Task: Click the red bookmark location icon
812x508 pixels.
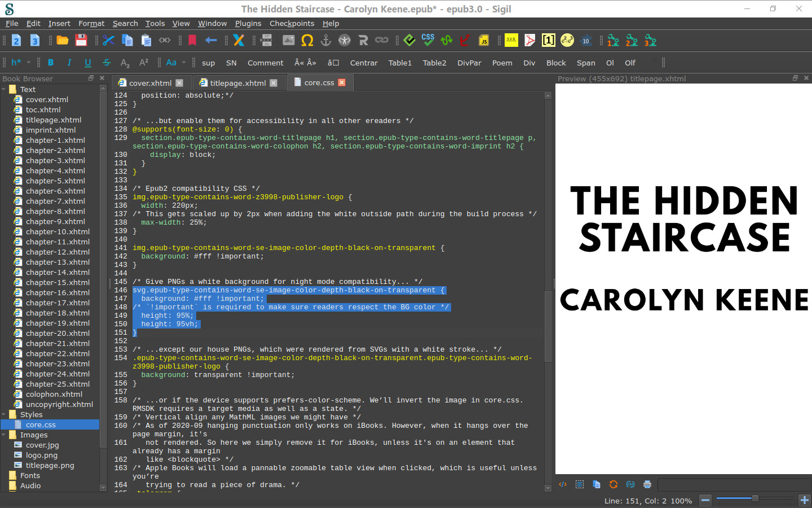Action: (x=192, y=41)
